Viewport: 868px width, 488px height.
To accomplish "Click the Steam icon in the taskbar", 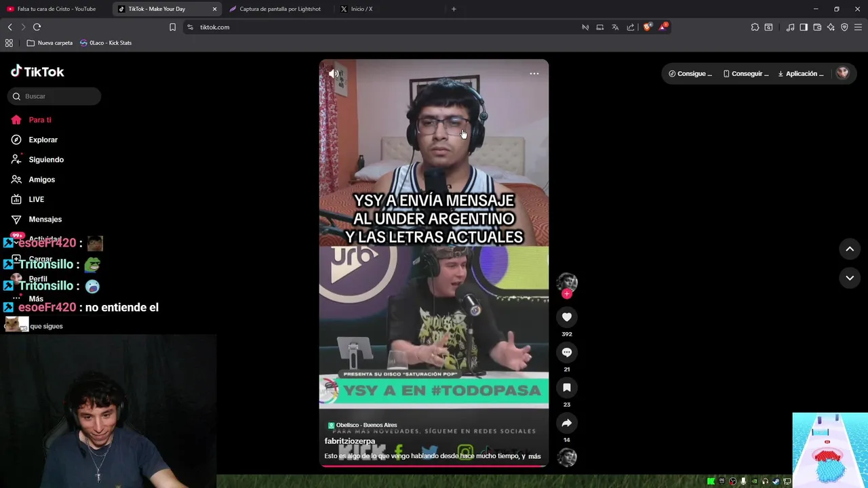I will point(776,481).
